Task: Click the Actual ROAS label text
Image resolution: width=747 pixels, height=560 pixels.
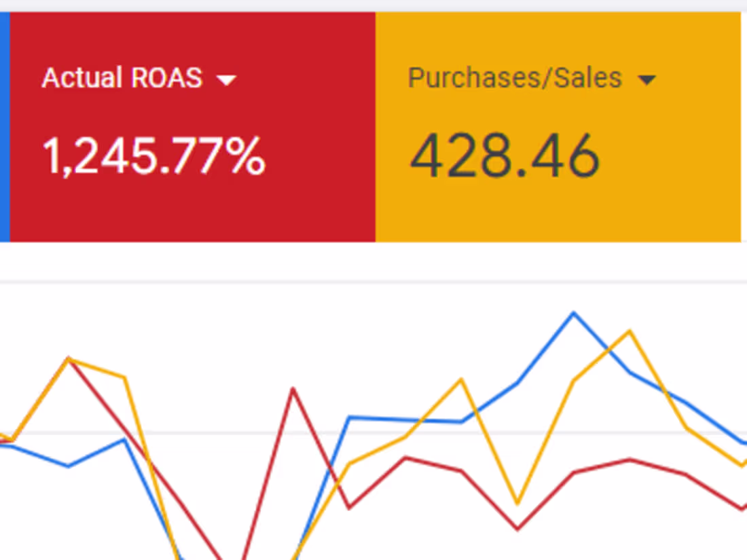Action: 121,77
